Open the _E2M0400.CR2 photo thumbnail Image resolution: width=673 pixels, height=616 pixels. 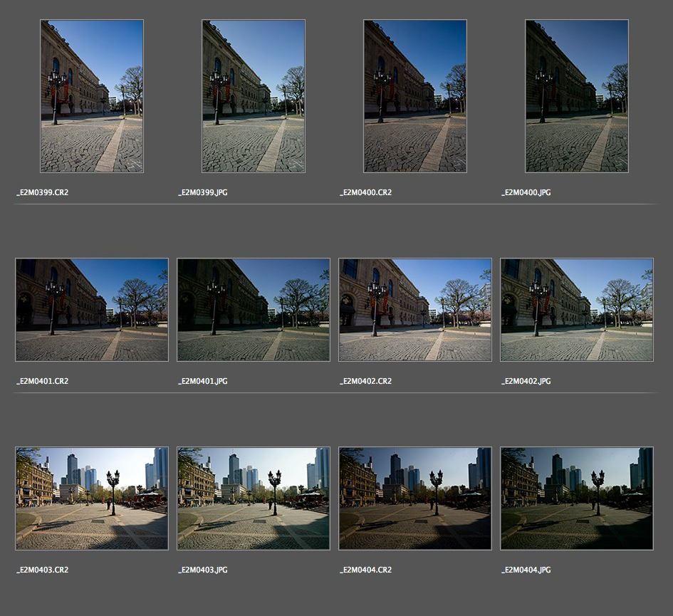pyautogui.click(x=415, y=96)
